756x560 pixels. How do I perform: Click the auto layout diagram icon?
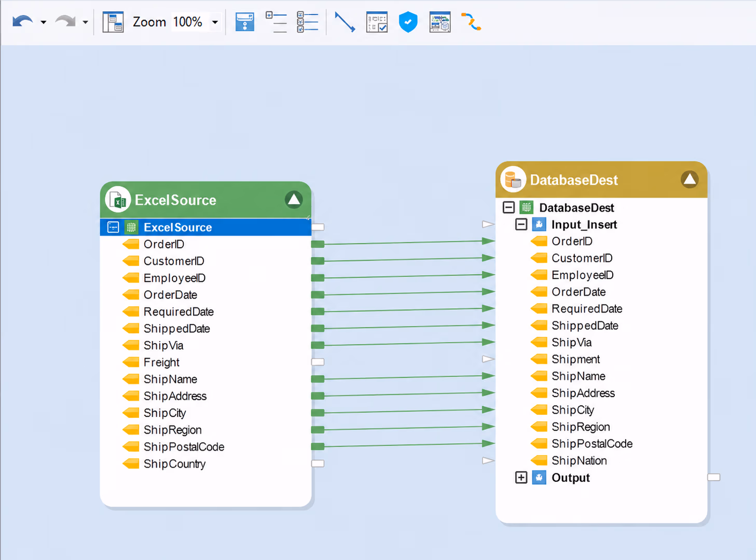pos(244,22)
